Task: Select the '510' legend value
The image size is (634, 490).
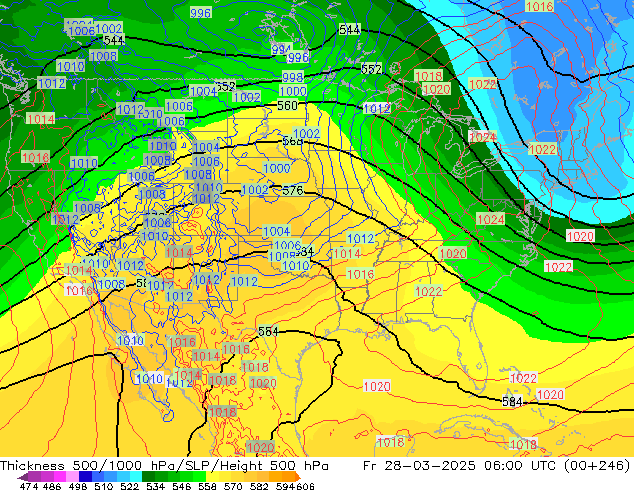Action: 104,486
